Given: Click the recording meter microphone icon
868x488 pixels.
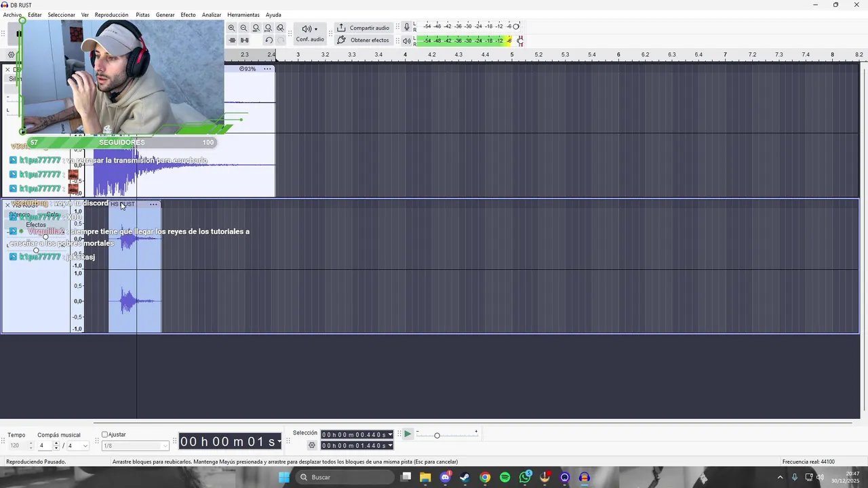Looking at the screenshot, I should [x=407, y=26].
